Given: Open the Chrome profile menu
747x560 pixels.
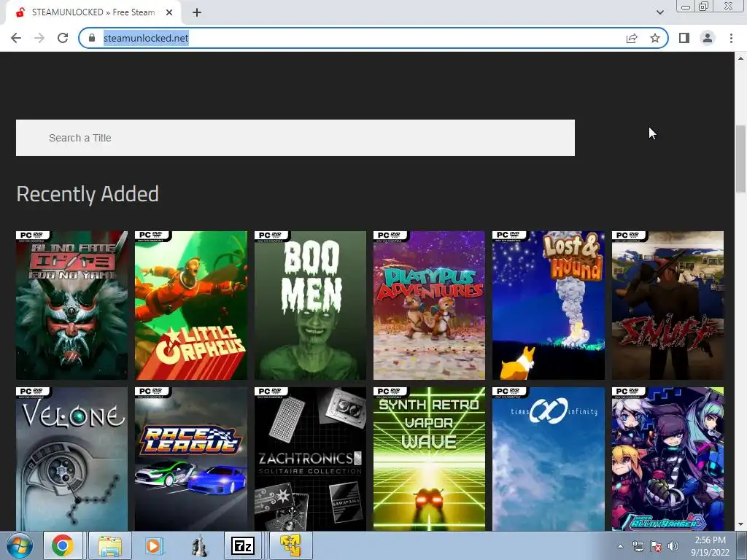Looking at the screenshot, I should pyautogui.click(x=708, y=38).
